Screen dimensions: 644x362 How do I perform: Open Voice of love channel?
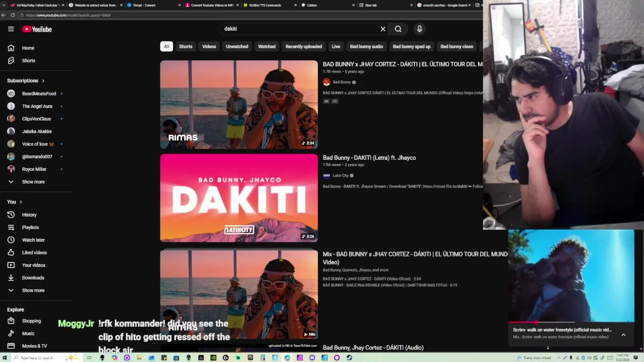coord(38,144)
